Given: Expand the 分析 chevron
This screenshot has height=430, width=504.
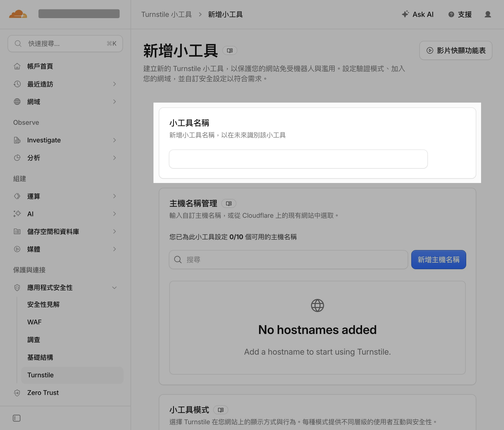Looking at the screenshot, I should click(115, 158).
